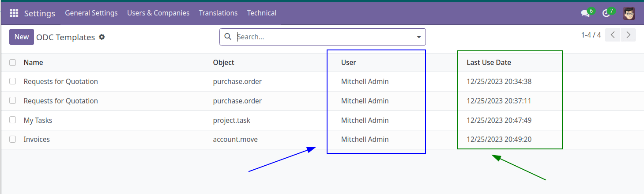This screenshot has width=644, height=194.
Task: Open the Translations menu
Action: tap(218, 13)
